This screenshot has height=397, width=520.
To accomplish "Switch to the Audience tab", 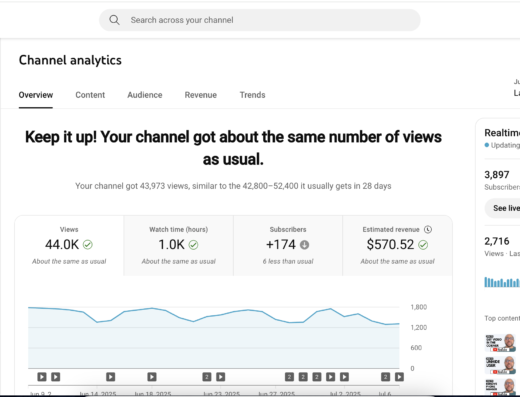I will click(x=145, y=95).
